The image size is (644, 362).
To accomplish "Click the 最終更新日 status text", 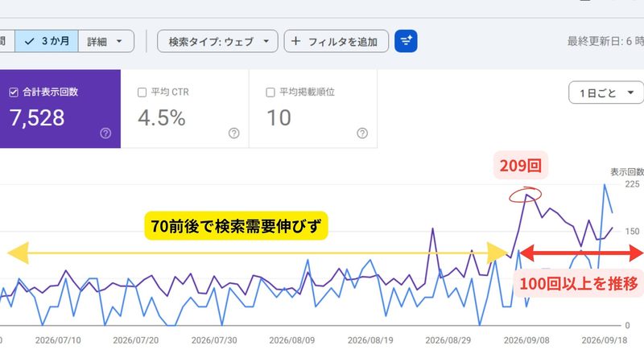I will [605, 41].
